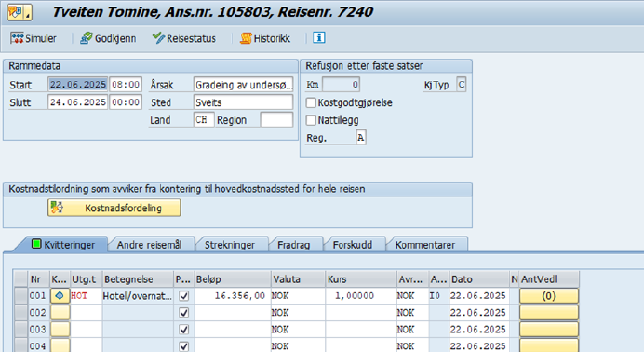Click the amount 16.356,00 cell

pyautogui.click(x=233, y=296)
